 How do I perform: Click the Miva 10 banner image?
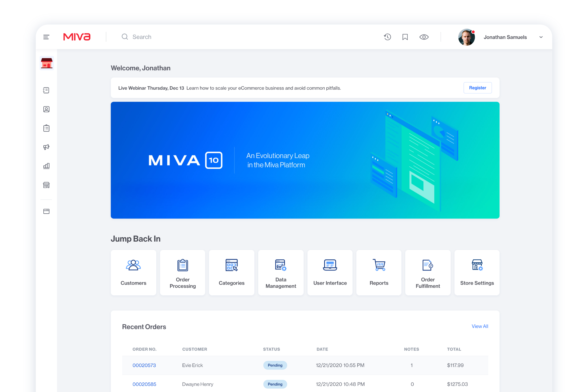(x=305, y=160)
